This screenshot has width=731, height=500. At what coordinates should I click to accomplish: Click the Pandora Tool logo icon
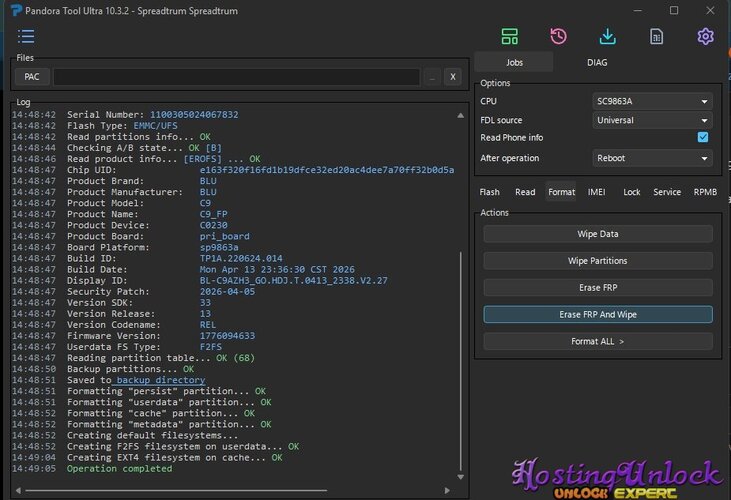click(x=16, y=10)
